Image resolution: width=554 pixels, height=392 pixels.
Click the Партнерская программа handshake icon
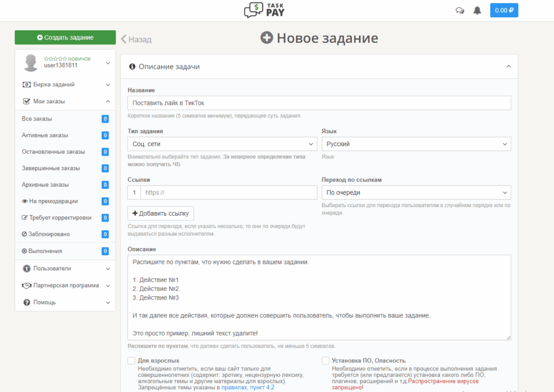(27, 285)
